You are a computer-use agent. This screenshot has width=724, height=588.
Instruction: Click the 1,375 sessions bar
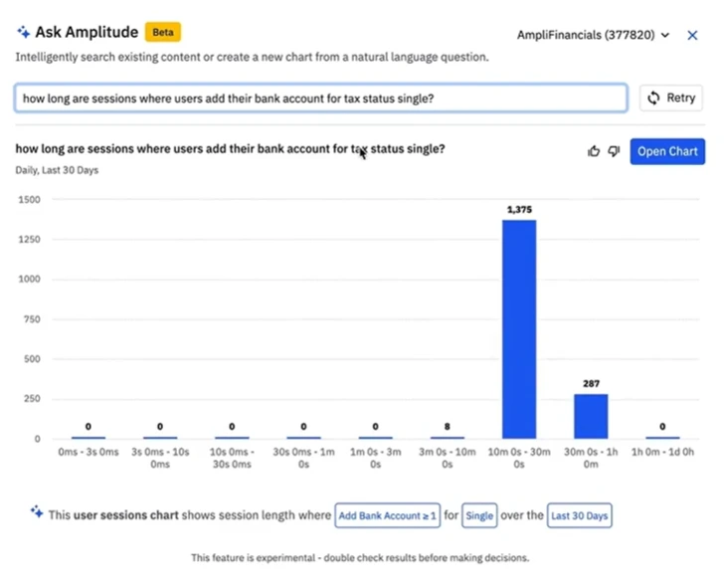click(519, 328)
